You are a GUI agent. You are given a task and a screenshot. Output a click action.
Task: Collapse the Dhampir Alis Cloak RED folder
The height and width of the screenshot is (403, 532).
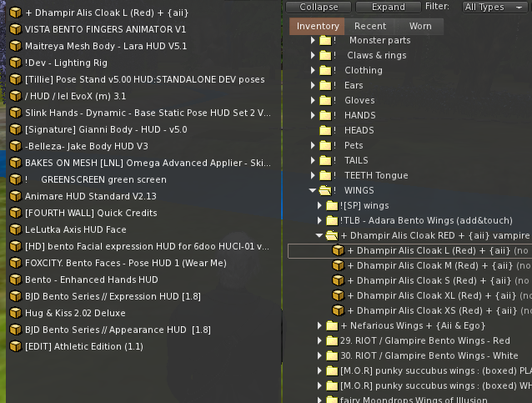click(x=319, y=235)
